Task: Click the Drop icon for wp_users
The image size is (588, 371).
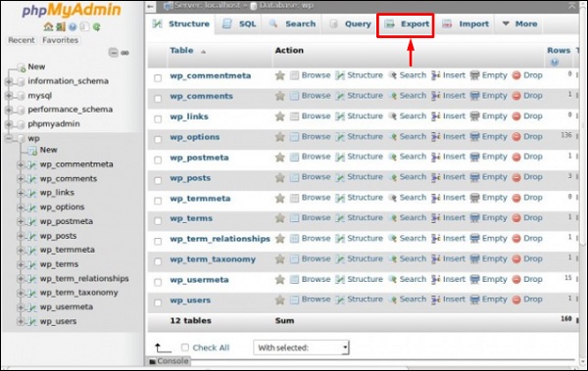Action: 516,300
